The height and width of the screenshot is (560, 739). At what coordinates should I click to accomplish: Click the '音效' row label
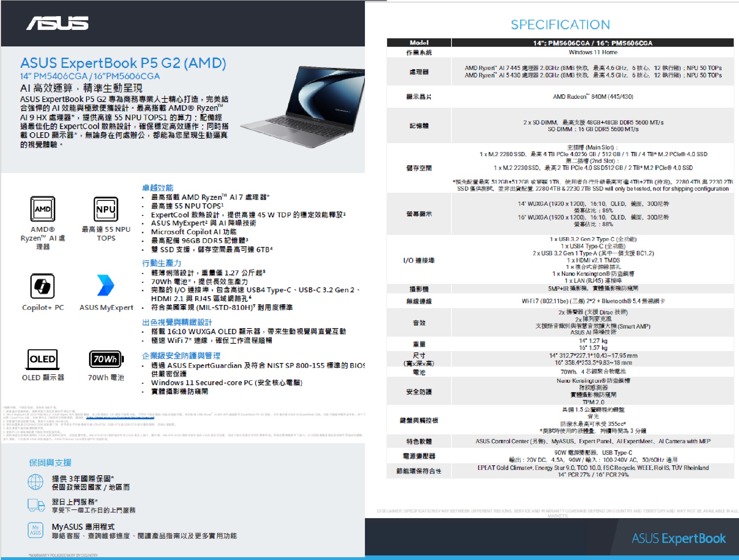point(419,323)
